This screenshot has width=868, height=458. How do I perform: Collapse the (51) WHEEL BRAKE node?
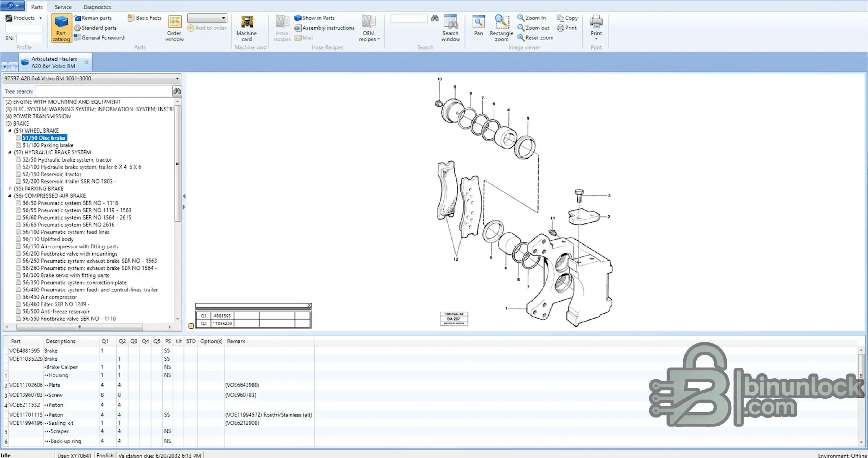point(10,131)
